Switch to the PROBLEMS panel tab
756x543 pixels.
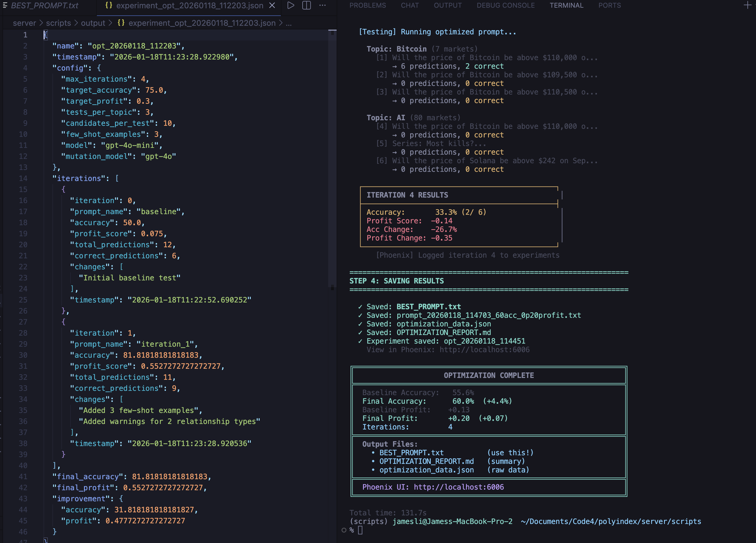point(367,5)
